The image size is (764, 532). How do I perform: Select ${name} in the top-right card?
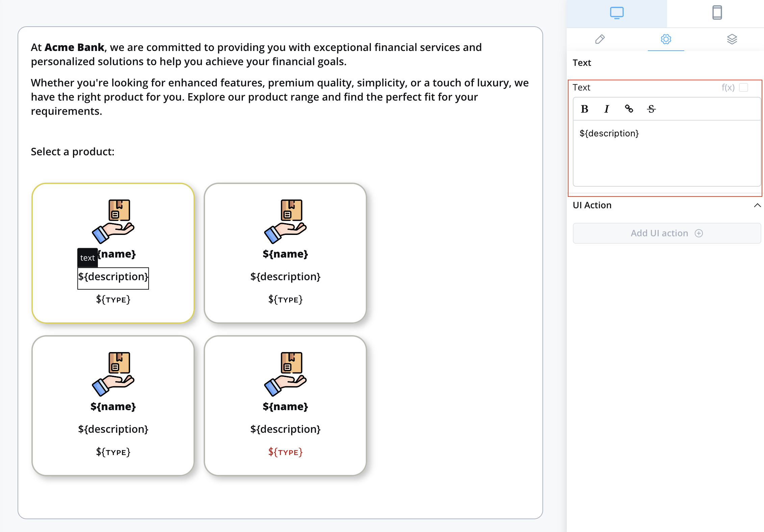pos(285,254)
